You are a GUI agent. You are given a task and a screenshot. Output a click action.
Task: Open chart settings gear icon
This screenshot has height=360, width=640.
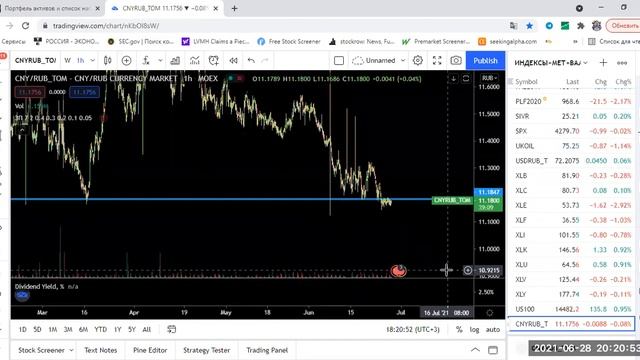click(418, 60)
